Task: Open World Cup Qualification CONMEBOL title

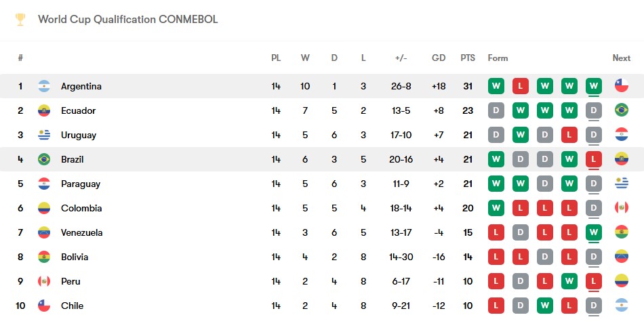Action: 127,19
